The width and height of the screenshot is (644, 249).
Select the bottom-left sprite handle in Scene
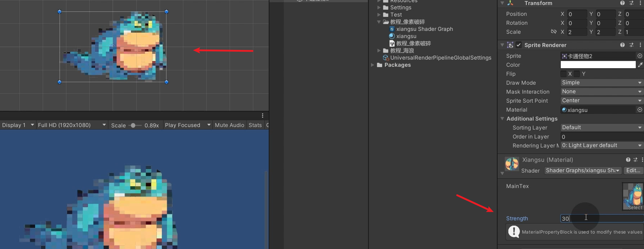click(x=60, y=82)
